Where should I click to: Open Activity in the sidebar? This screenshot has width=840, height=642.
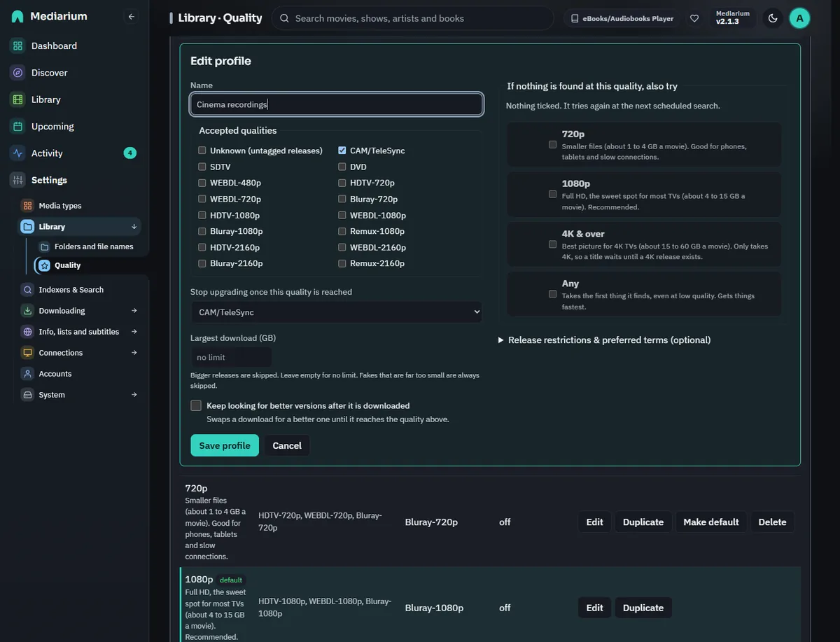(74, 153)
